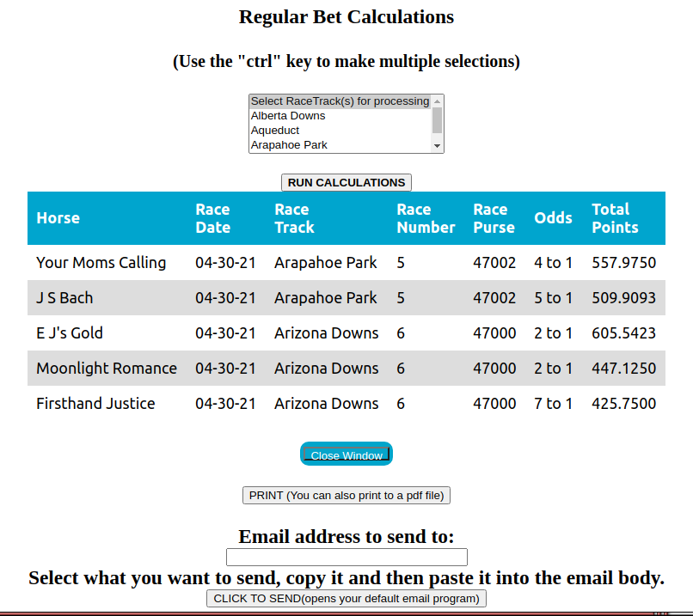Click race date 04-30-21 for Firsthand Justice
693x616 pixels.
225,404
